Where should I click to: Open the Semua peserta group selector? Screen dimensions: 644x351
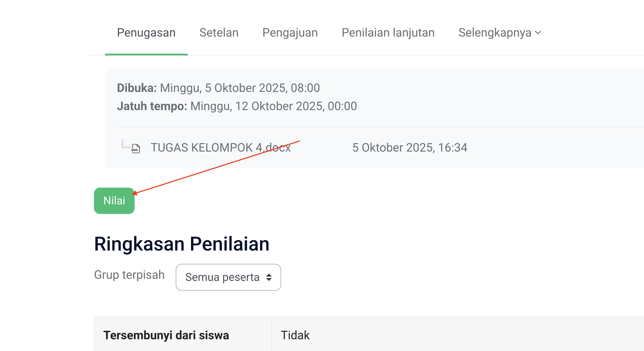click(228, 277)
